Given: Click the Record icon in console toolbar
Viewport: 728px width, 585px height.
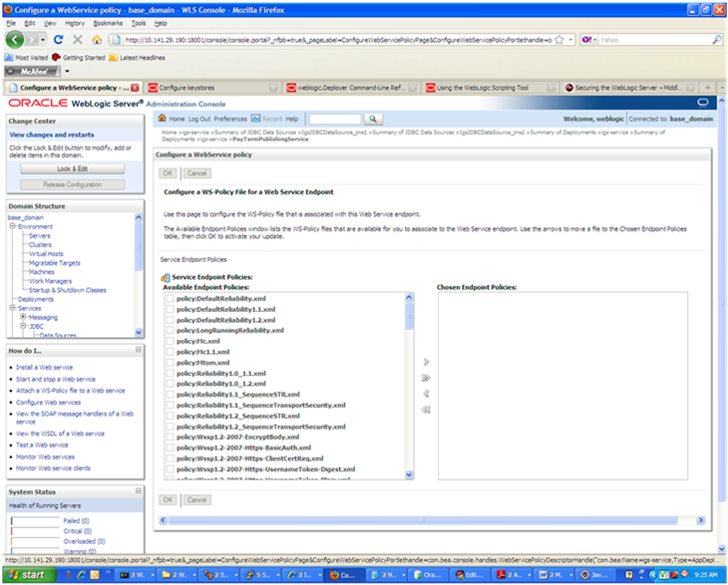Looking at the screenshot, I should tap(256, 119).
